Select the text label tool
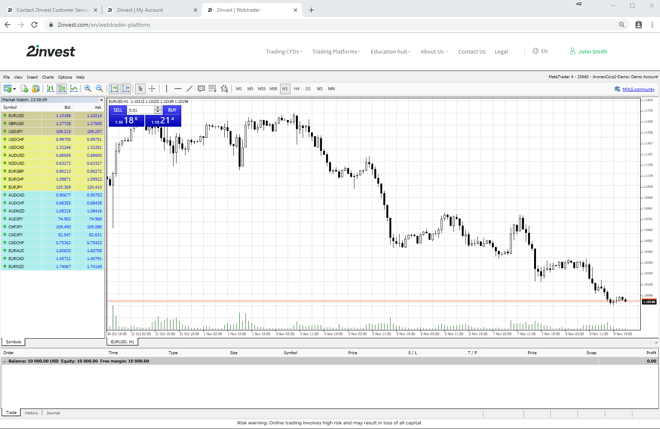 201,88
